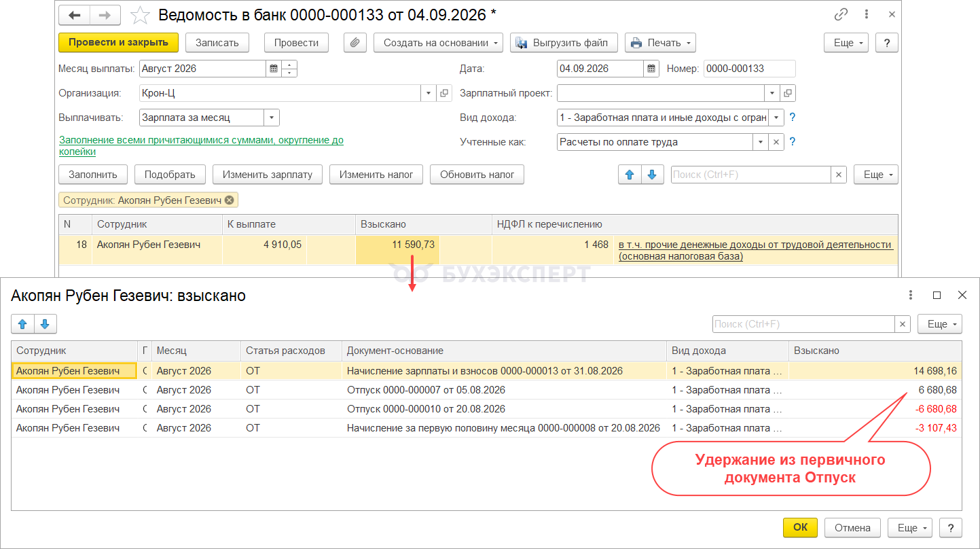This screenshot has height=549, width=980.
Task: Open the Заполнение всеми причитающимися суммами link
Action: (201, 146)
